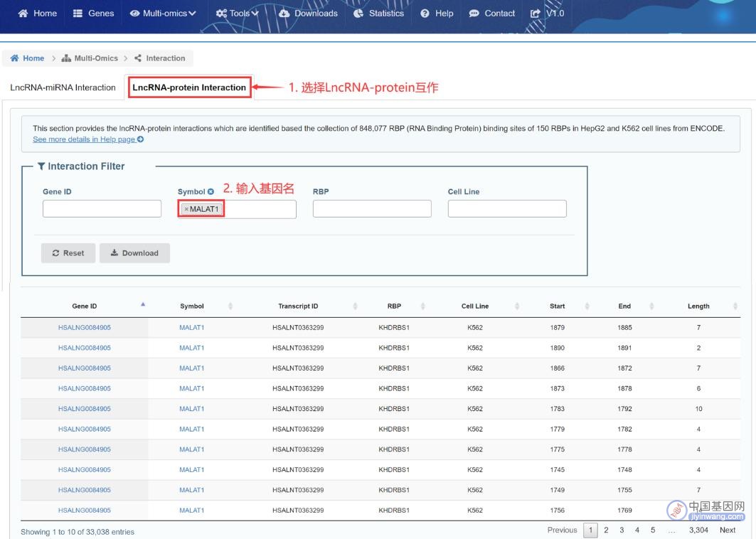Click the filter funnel icon beside Interaction Filter

tap(41, 166)
